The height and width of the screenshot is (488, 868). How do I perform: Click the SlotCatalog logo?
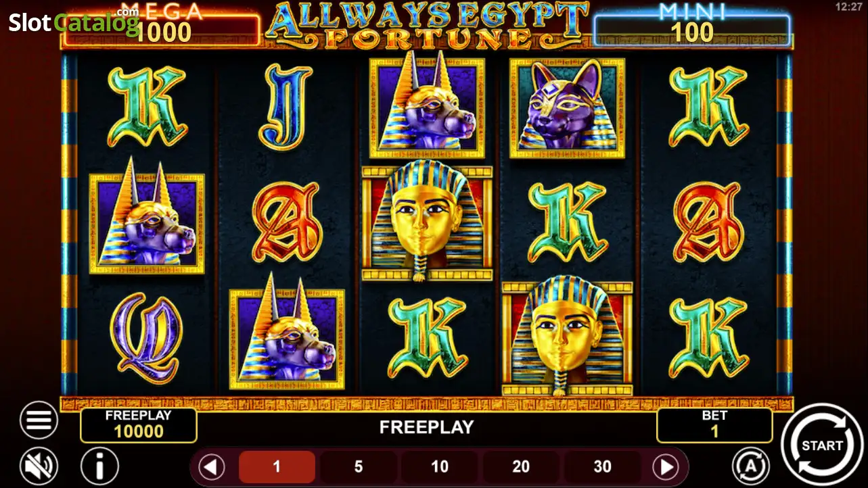[73, 22]
